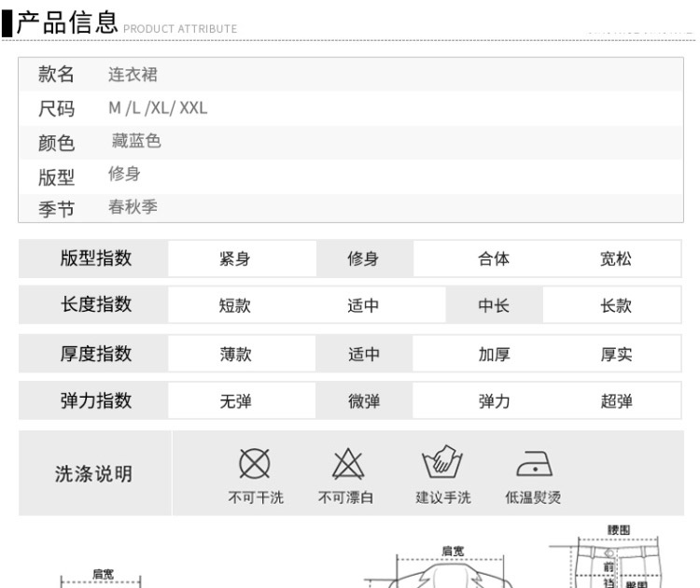Screen dimensions: 700x588
Task: Click the 长度指数 header cell
Action: click(93, 305)
